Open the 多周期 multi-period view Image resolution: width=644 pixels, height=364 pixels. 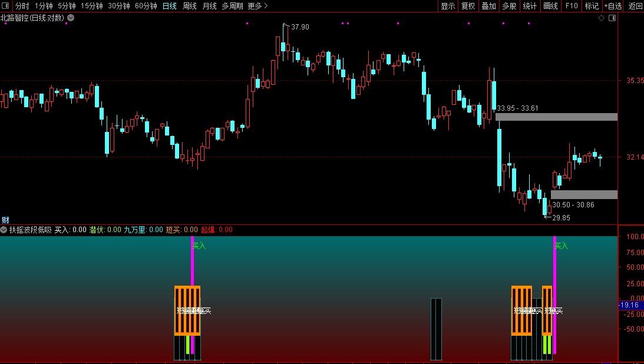[233, 6]
